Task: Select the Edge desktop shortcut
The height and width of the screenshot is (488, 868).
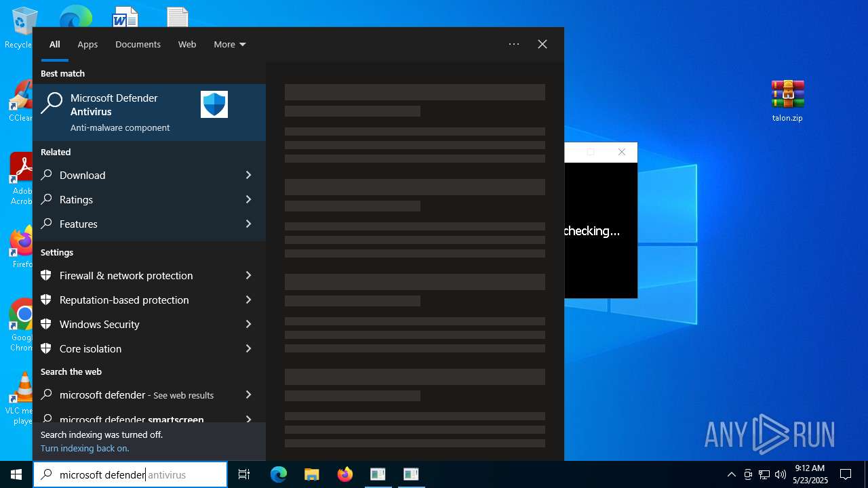Action: pyautogui.click(x=75, y=16)
